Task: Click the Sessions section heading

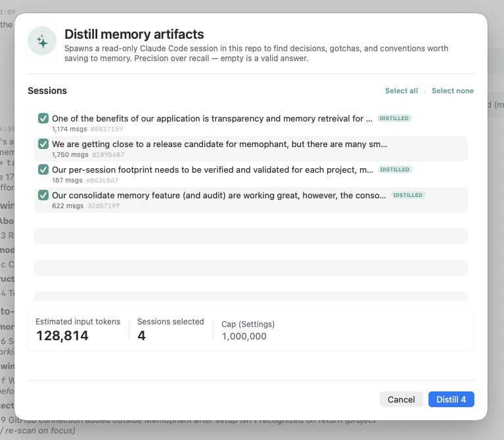Action: pyautogui.click(x=47, y=91)
